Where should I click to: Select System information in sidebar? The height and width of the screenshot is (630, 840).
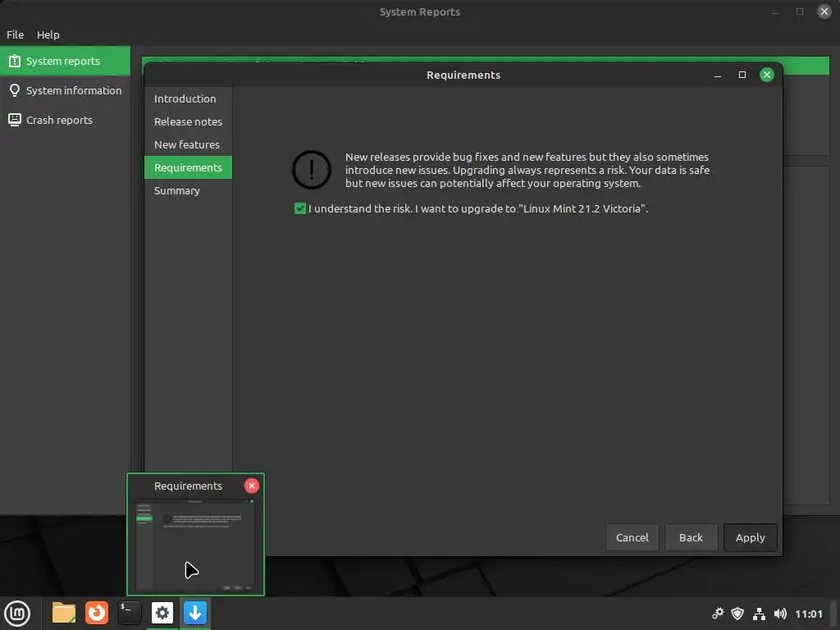(x=66, y=90)
